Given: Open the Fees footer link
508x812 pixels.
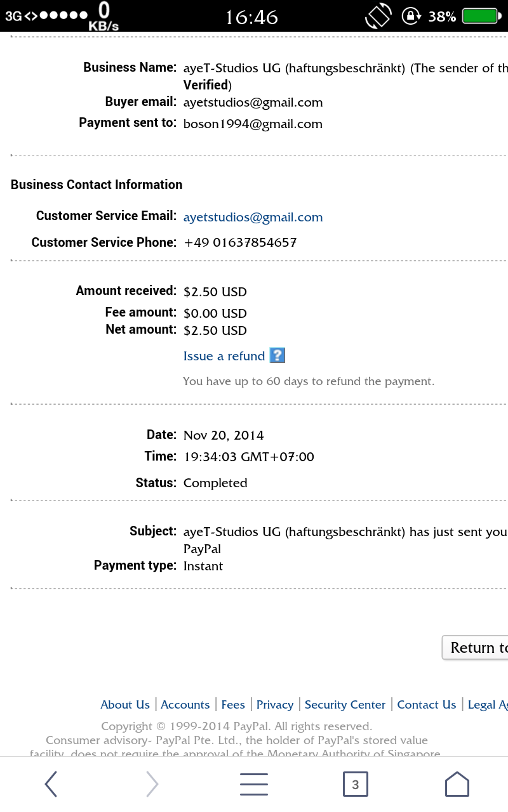Looking at the screenshot, I should tap(233, 705).
